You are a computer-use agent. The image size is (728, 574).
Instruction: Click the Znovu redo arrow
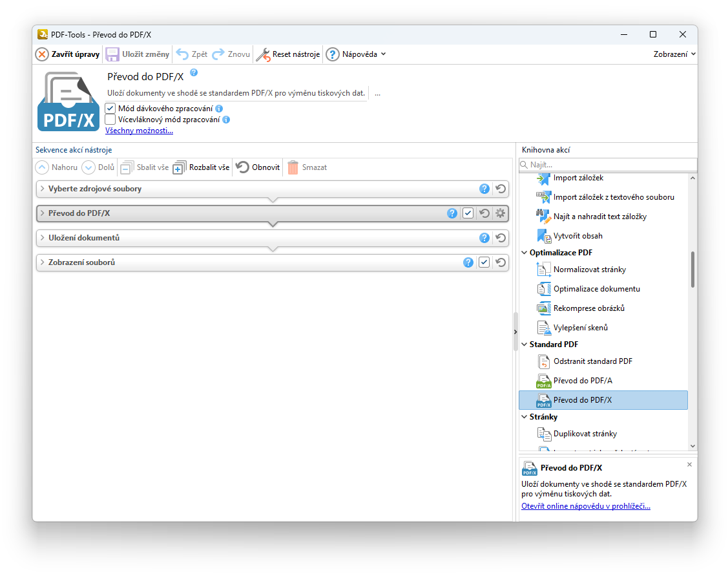point(218,54)
